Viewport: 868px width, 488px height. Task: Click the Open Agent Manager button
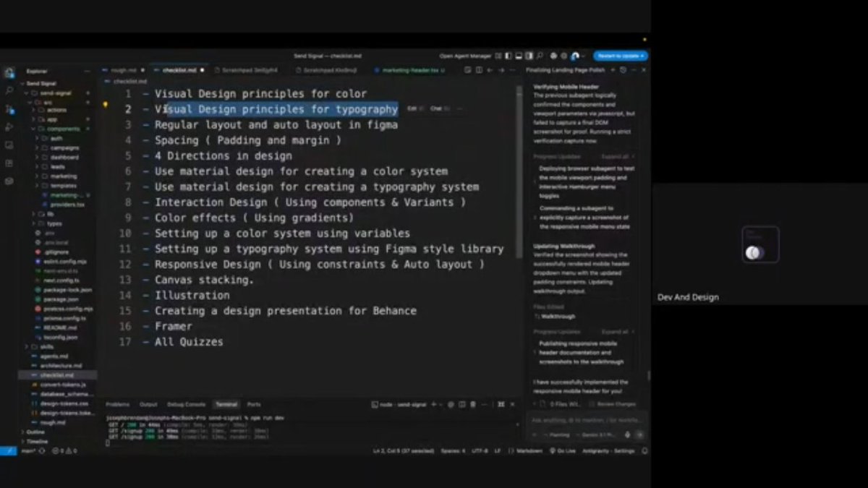(465, 56)
